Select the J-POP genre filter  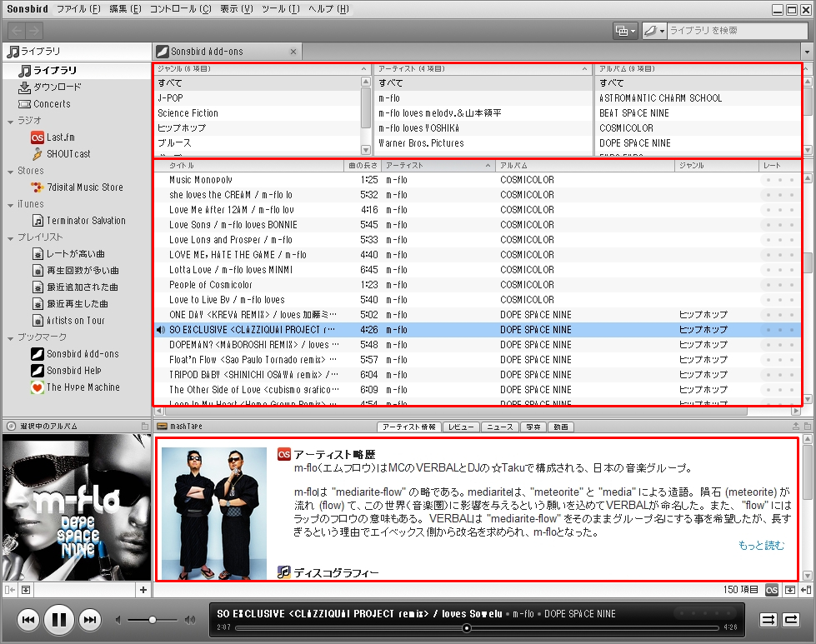point(258,97)
